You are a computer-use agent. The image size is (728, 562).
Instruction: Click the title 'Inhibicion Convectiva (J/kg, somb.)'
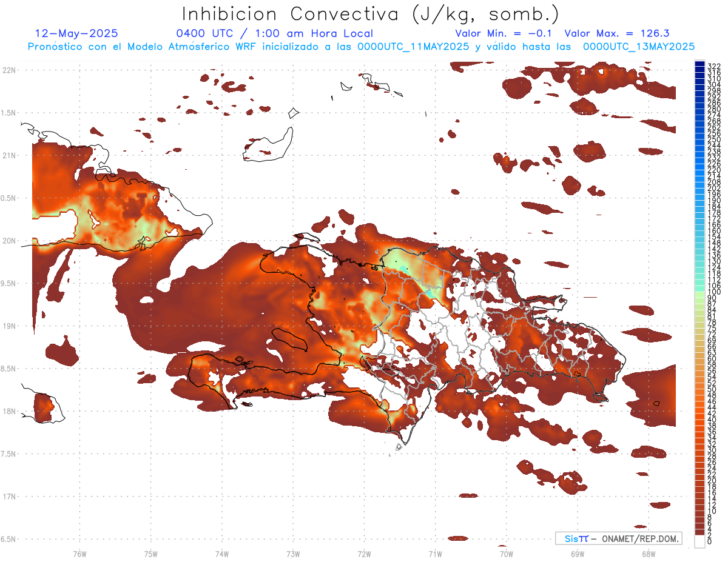pos(371,13)
